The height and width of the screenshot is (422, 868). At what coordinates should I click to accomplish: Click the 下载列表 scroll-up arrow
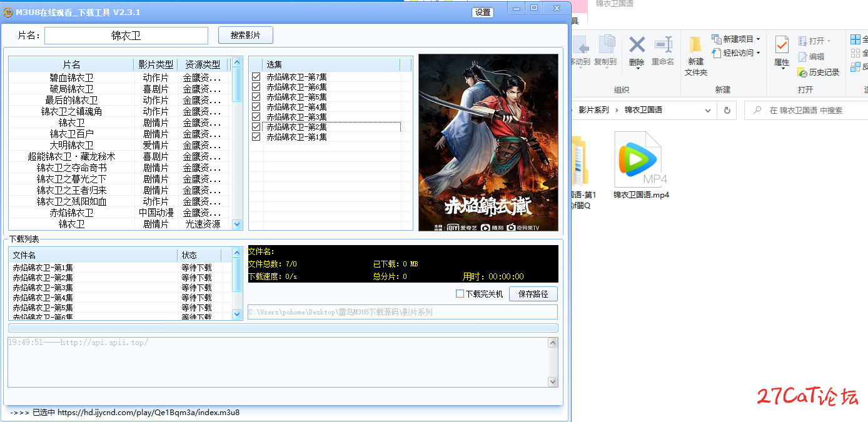pyautogui.click(x=237, y=253)
